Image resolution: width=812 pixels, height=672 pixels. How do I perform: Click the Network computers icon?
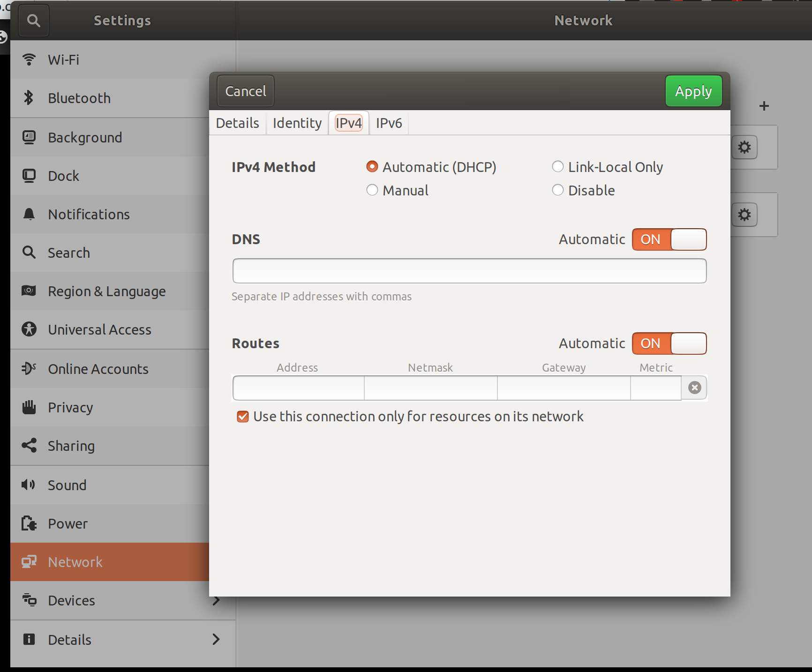(x=29, y=562)
